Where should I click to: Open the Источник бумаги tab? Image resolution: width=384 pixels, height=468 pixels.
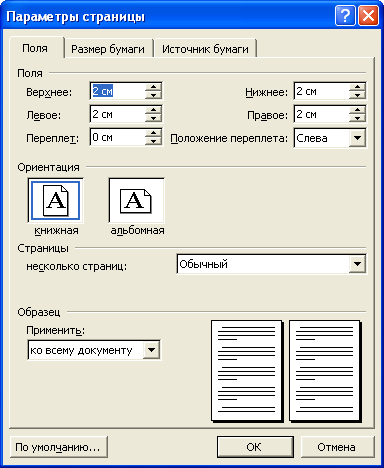coord(205,49)
